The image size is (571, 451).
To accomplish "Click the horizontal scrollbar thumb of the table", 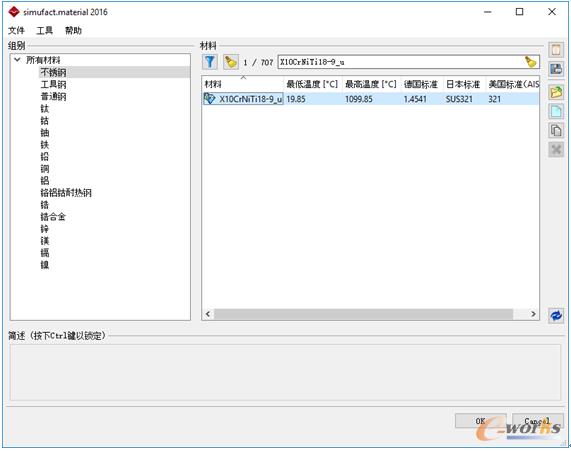I will pos(363,314).
